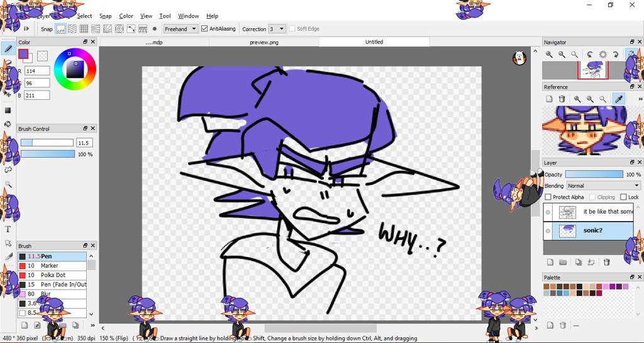Select the Brush pencil tool in the left toolbar
644x343 pixels.
pyautogui.click(x=8, y=49)
